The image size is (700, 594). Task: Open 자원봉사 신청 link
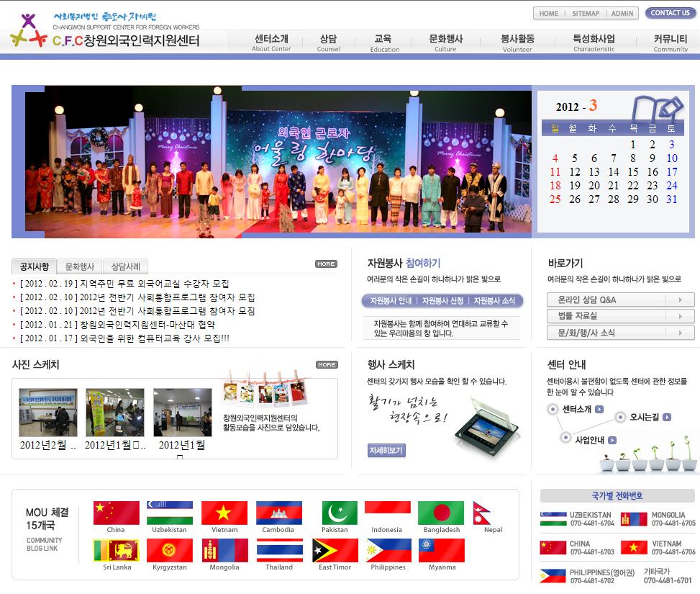(x=442, y=301)
